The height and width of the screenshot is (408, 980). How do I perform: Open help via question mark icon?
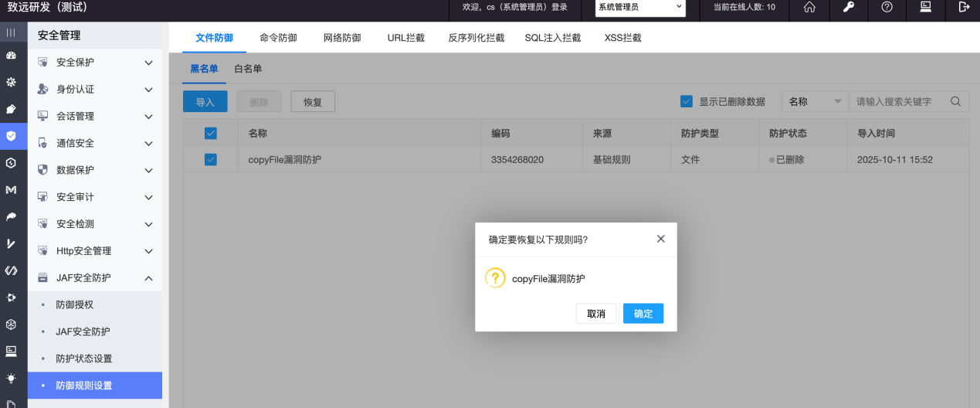(887, 7)
